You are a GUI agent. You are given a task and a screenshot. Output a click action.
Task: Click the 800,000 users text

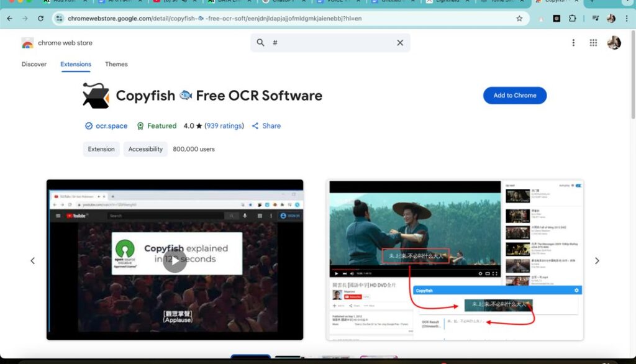click(194, 149)
